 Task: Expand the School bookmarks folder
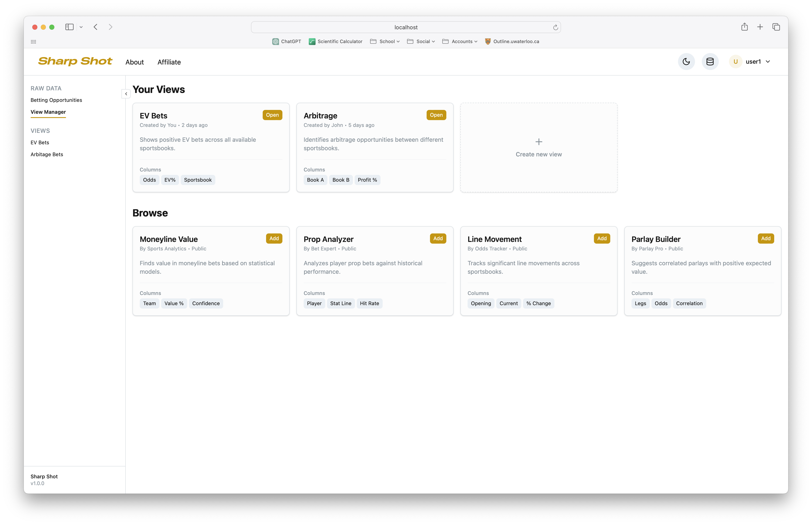tap(385, 42)
